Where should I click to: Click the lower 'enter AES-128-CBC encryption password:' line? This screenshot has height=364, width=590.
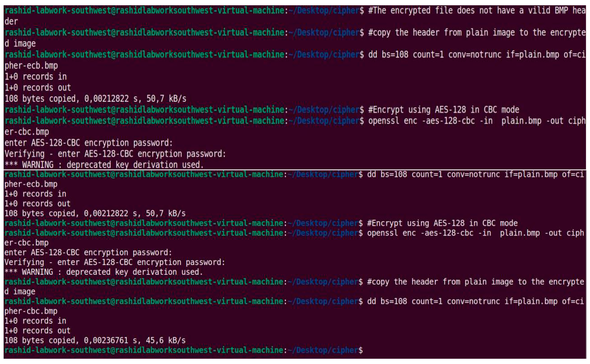(x=88, y=253)
